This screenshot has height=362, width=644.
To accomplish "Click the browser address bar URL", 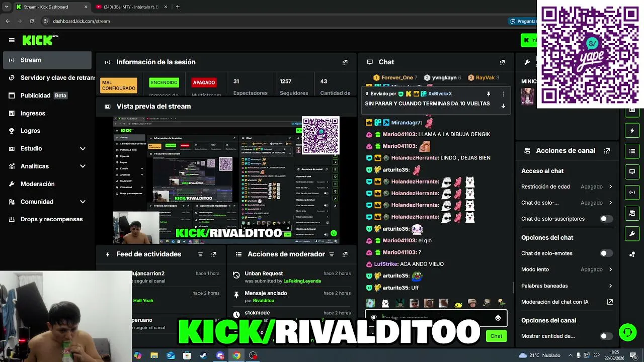I will tap(81, 21).
